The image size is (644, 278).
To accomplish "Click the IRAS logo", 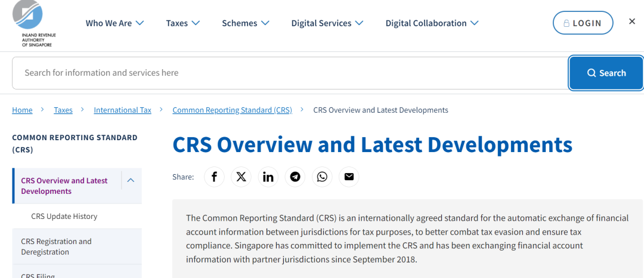I will [x=35, y=24].
